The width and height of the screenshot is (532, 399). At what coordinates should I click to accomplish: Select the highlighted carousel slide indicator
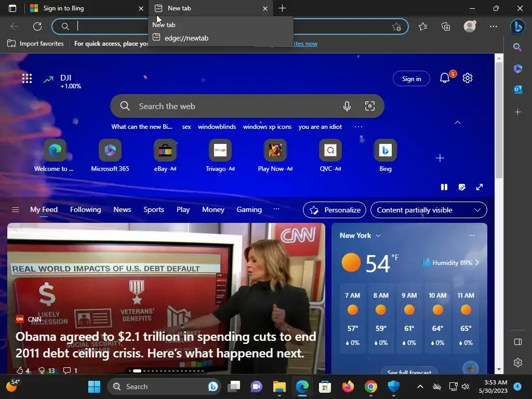137,371
